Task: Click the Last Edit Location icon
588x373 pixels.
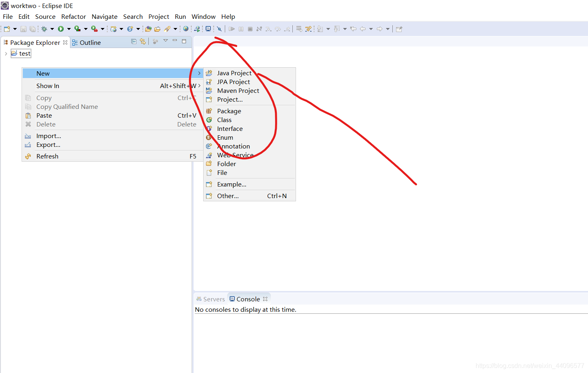Action: [353, 29]
